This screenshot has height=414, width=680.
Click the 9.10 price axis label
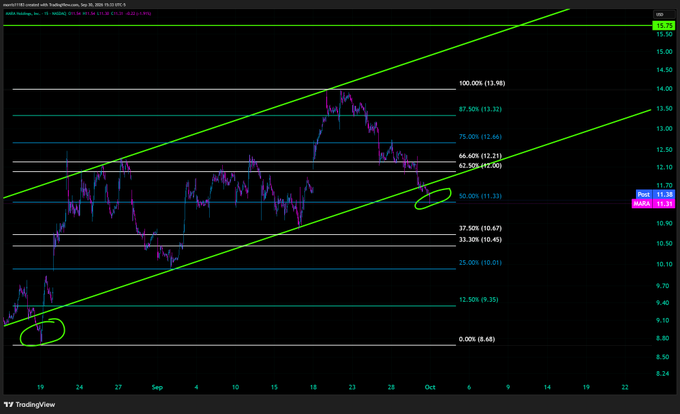[662, 320]
